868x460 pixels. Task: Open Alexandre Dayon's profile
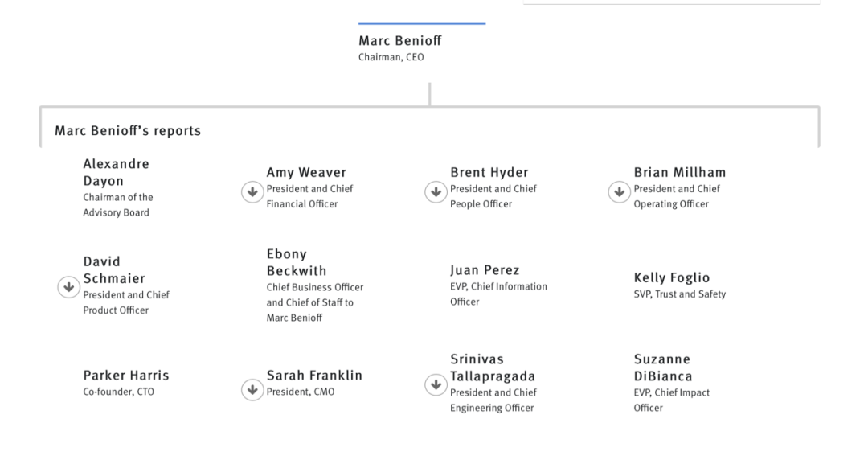[x=117, y=172]
